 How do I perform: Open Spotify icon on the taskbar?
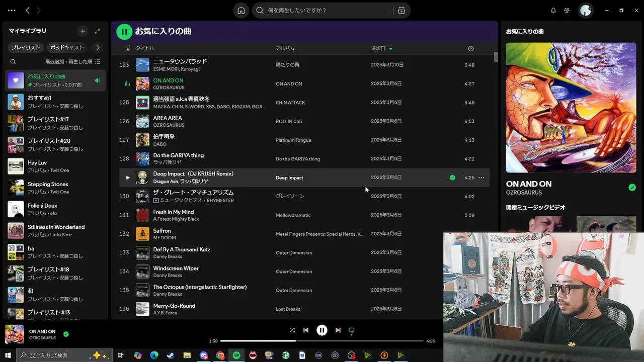tap(236, 355)
